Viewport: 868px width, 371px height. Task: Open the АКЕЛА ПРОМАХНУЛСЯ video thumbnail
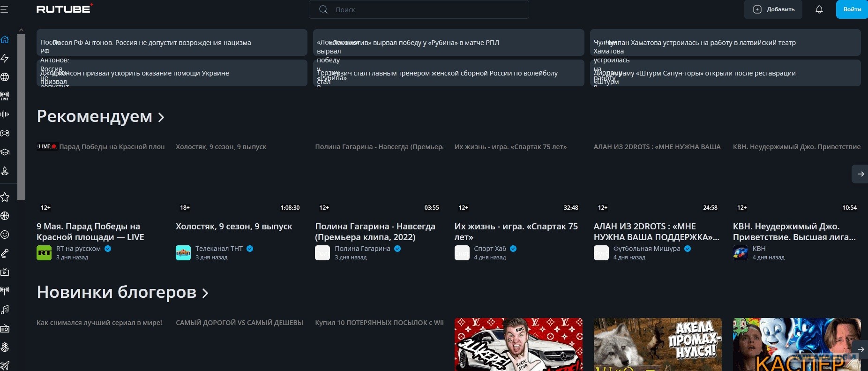point(658,344)
